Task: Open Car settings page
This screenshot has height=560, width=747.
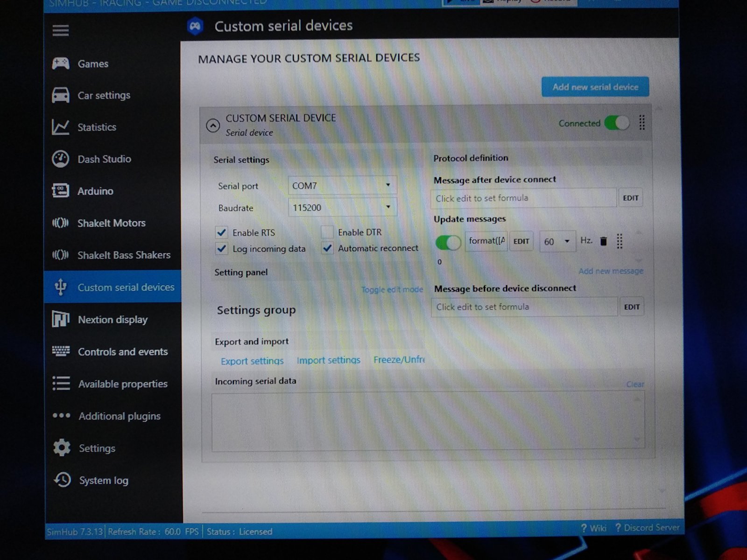Action: pyautogui.click(x=104, y=95)
